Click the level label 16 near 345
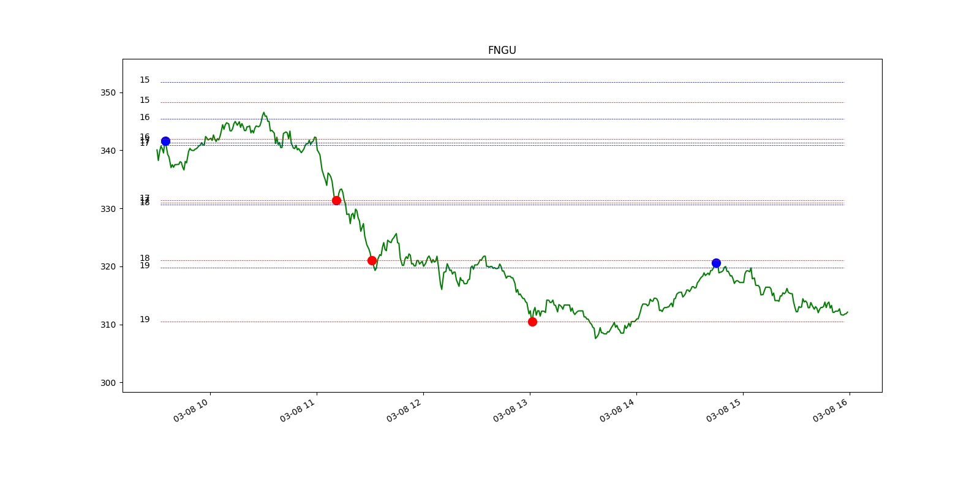This screenshot has width=980, height=490. [145, 118]
